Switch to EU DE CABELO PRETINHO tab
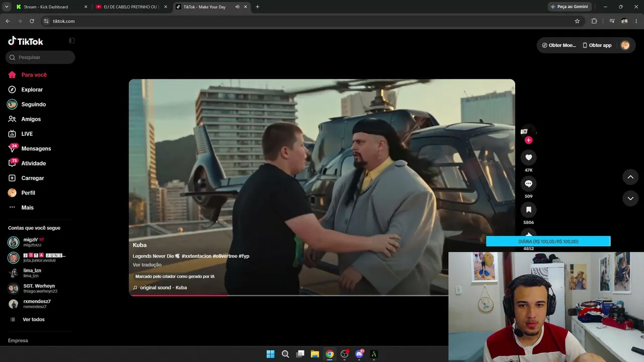 (131, 7)
